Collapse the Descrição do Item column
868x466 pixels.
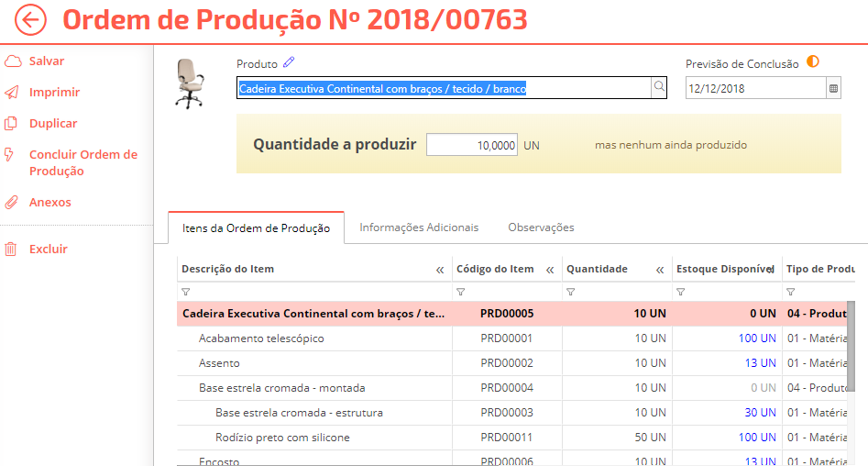point(440,270)
